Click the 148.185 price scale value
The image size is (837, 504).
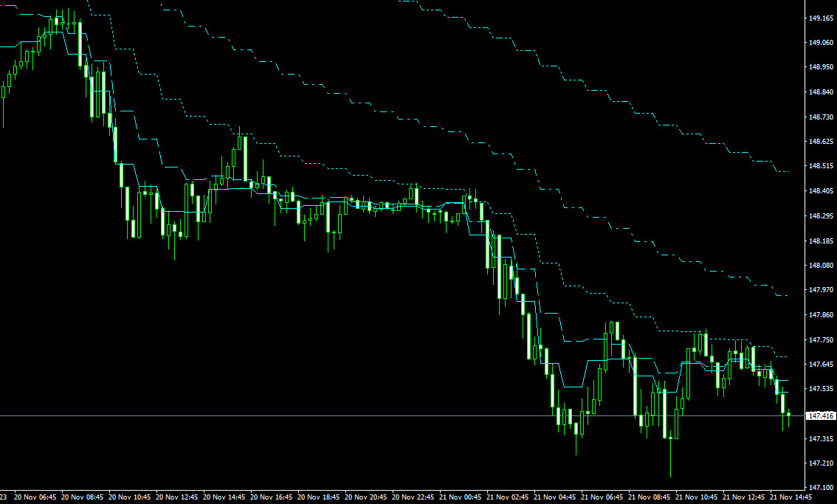point(821,241)
